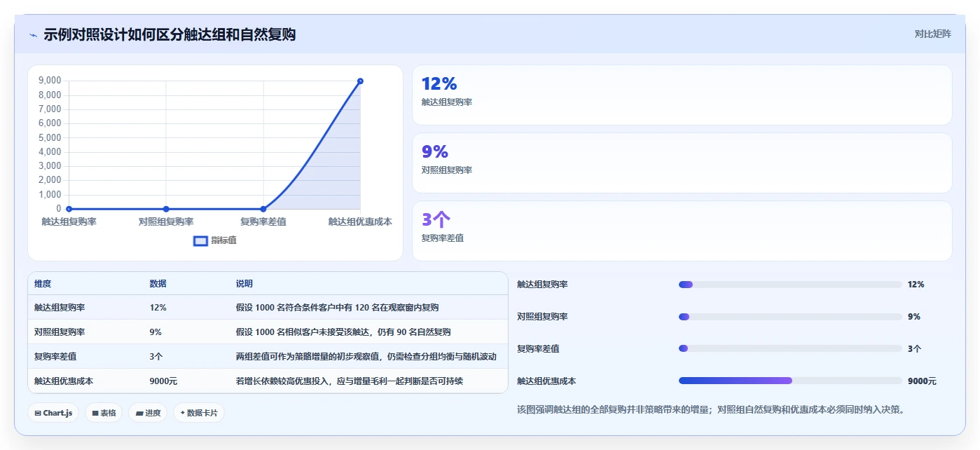Select the 数据卡片 tag chip
The width and height of the screenshot is (980, 450).
[199, 413]
